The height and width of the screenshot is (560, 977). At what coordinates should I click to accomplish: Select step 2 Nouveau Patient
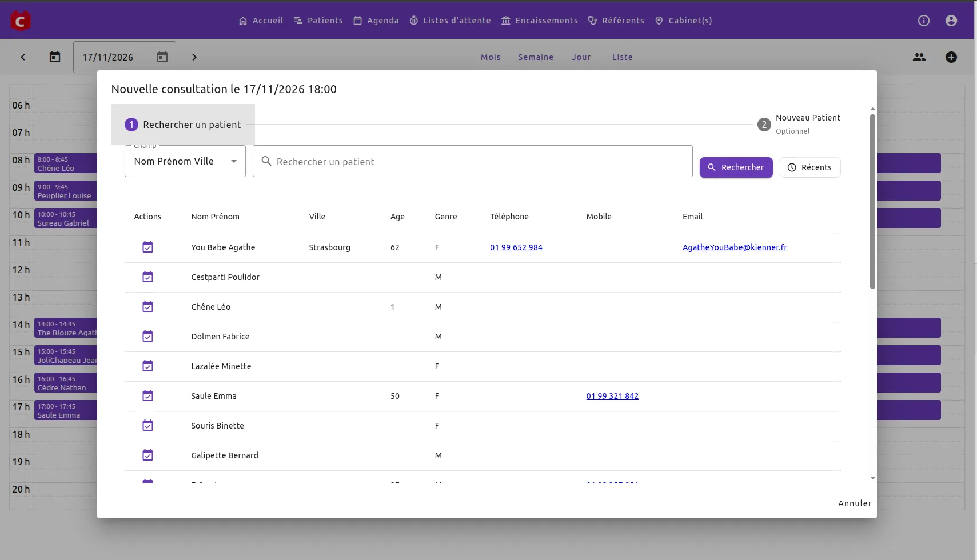[x=799, y=124]
